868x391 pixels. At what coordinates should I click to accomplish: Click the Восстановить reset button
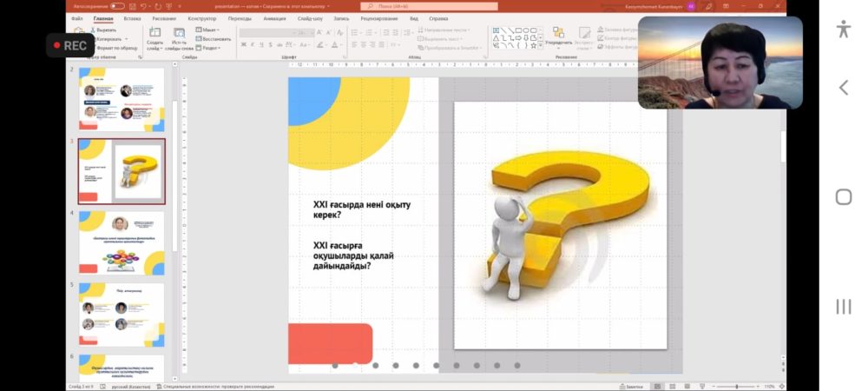[214, 39]
